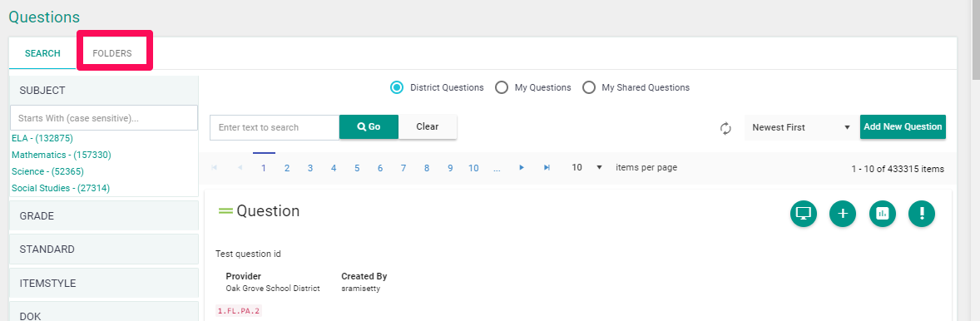Go to page 7
Screen dimensions: 980x321
point(403,168)
